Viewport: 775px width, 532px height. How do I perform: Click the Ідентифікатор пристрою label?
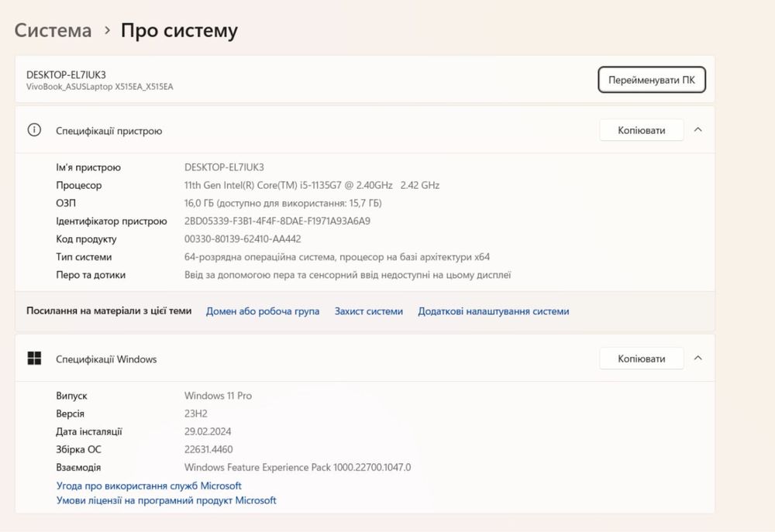[x=111, y=221]
